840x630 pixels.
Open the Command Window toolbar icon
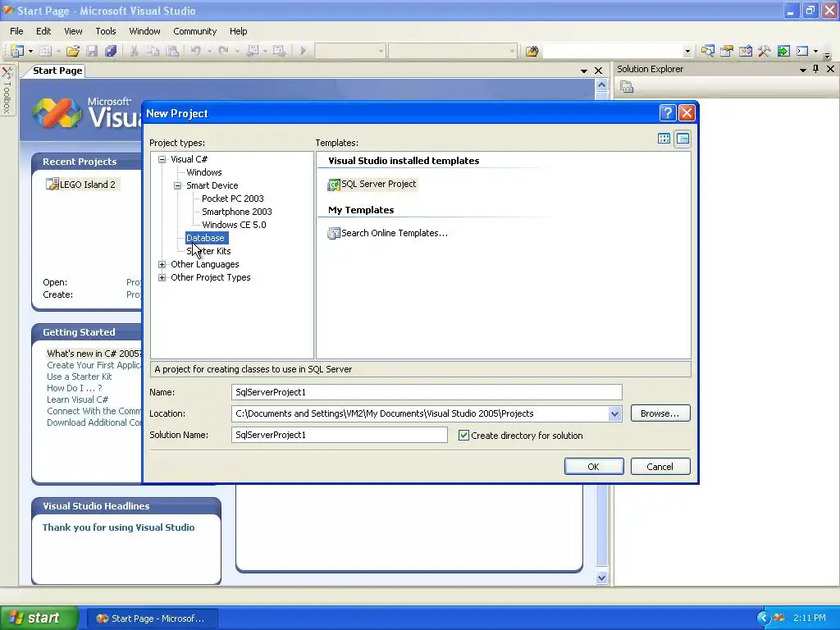pos(802,51)
